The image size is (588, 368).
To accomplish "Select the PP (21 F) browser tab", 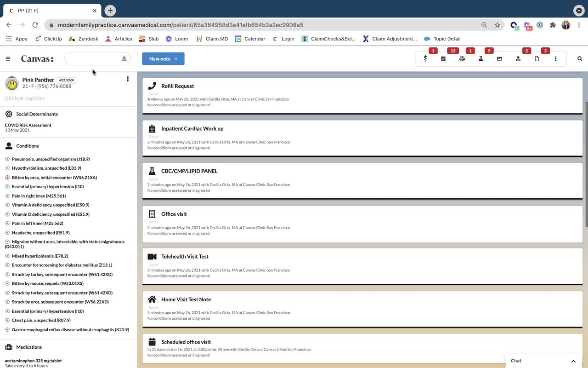I will click(52, 10).
